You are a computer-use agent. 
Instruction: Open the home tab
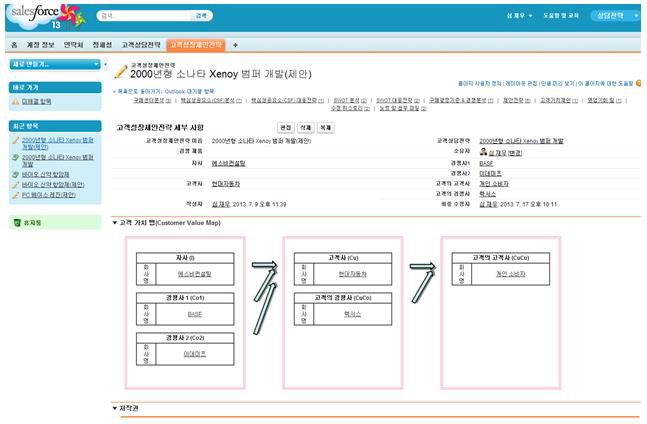click(x=14, y=45)
